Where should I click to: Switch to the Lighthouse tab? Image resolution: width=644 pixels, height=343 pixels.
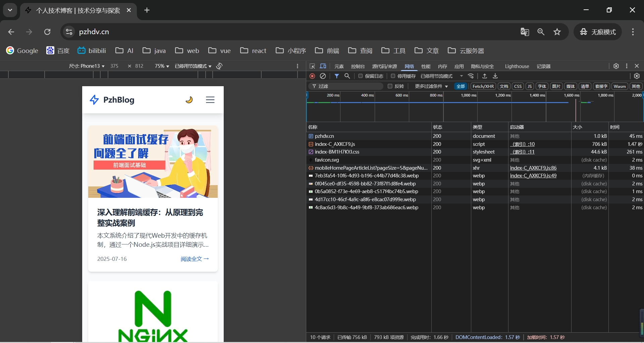517,66
